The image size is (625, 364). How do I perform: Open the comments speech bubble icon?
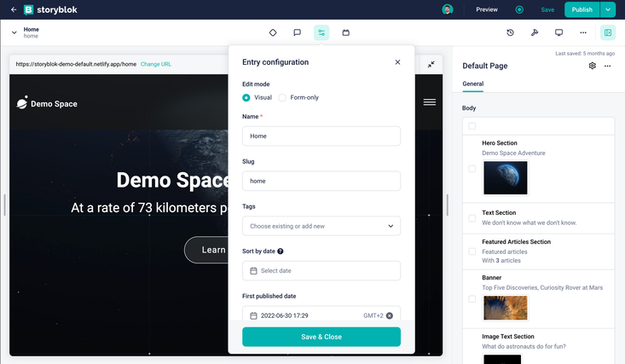(x=297, y=32)
